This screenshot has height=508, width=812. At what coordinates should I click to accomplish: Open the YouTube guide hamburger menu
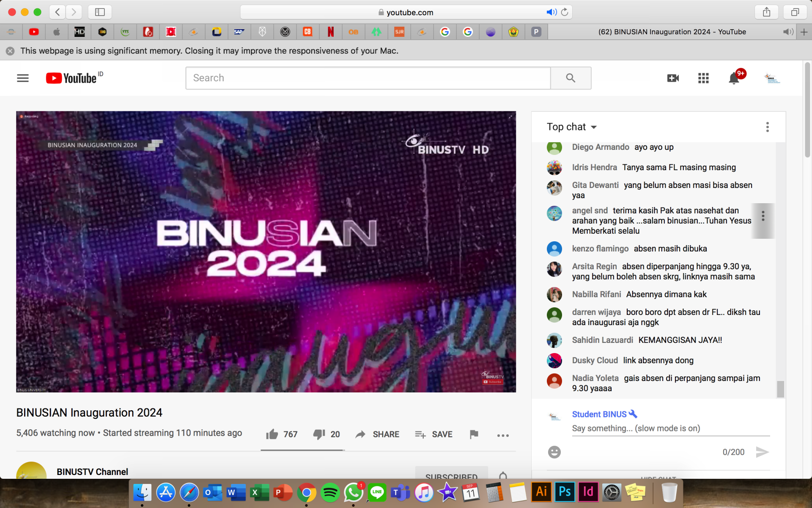pyautogui.click(x=22, y=78)
